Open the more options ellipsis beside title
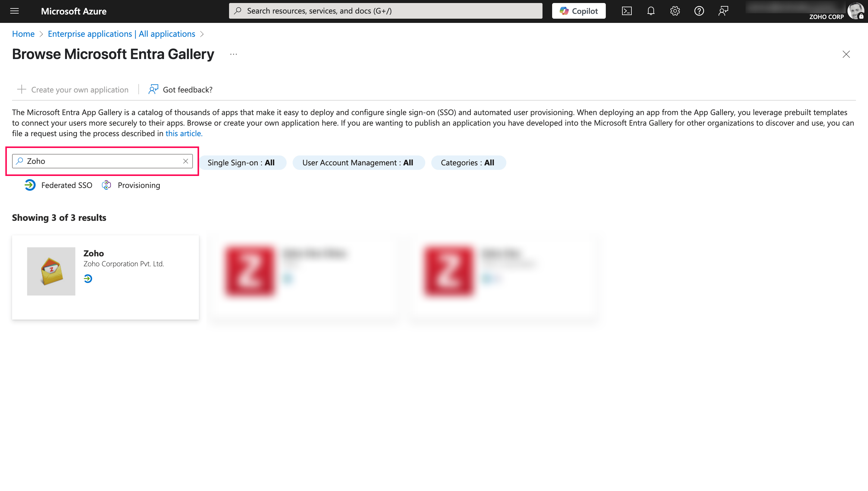 coord(234,54)
